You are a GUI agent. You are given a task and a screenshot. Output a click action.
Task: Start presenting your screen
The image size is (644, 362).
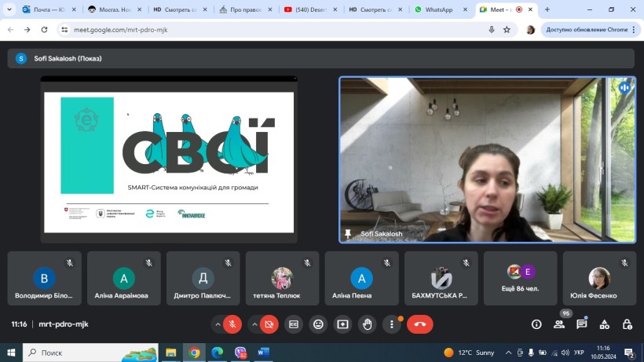(342, 324)
